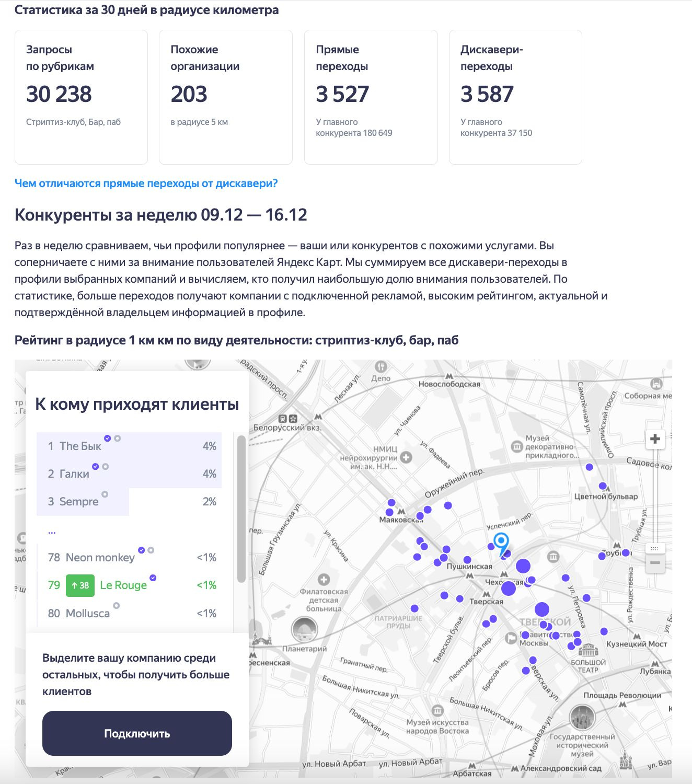Open the Похожие организации stats card
Viewport: 692px width, 784px height.
coord(226,97)
